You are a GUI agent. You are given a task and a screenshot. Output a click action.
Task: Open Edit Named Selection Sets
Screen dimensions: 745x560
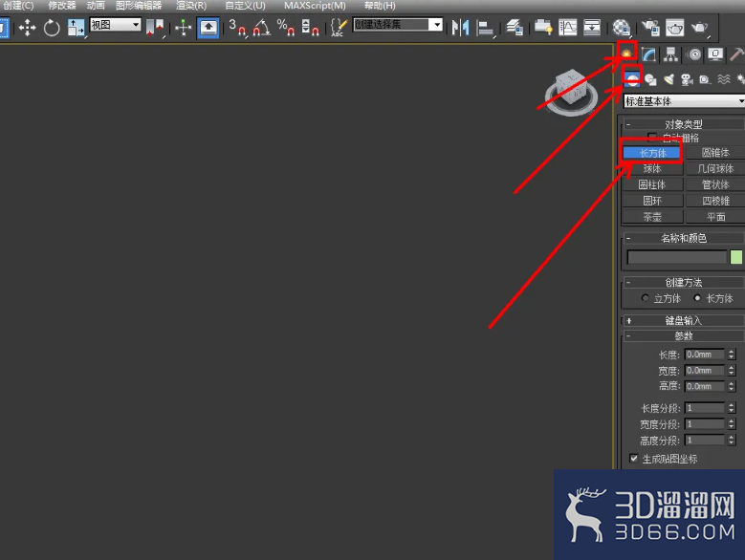(x=338, y=28)
